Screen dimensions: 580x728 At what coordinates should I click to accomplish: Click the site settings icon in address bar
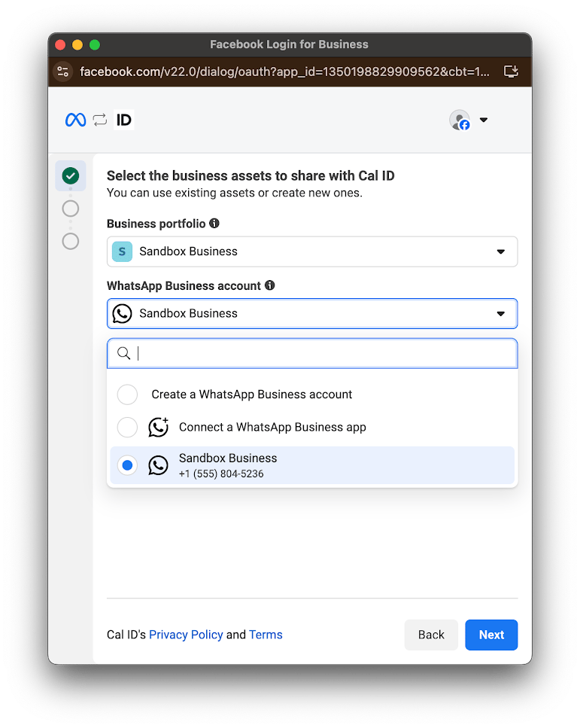pyautogui.click(x=62, y=72)
